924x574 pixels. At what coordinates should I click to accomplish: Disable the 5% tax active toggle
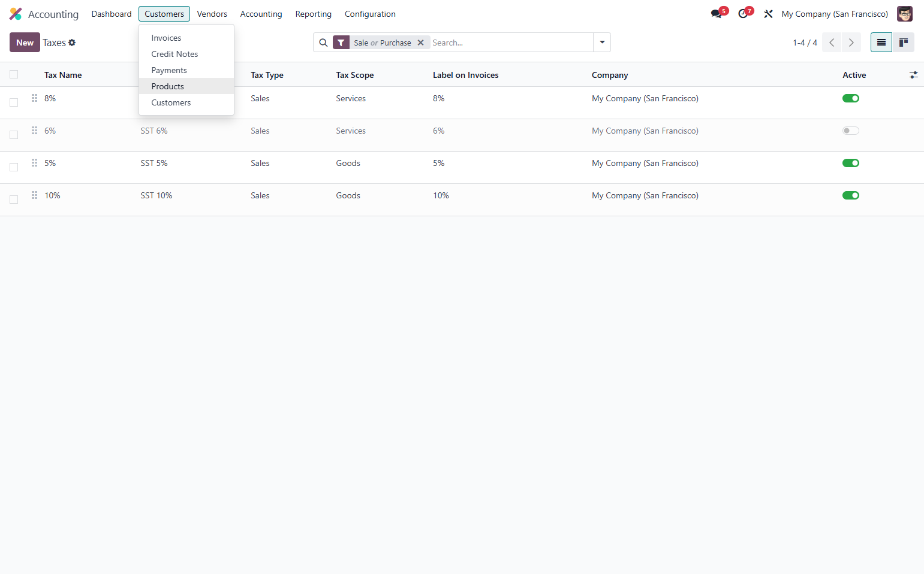pyautogui.click(x=851, y=163)
